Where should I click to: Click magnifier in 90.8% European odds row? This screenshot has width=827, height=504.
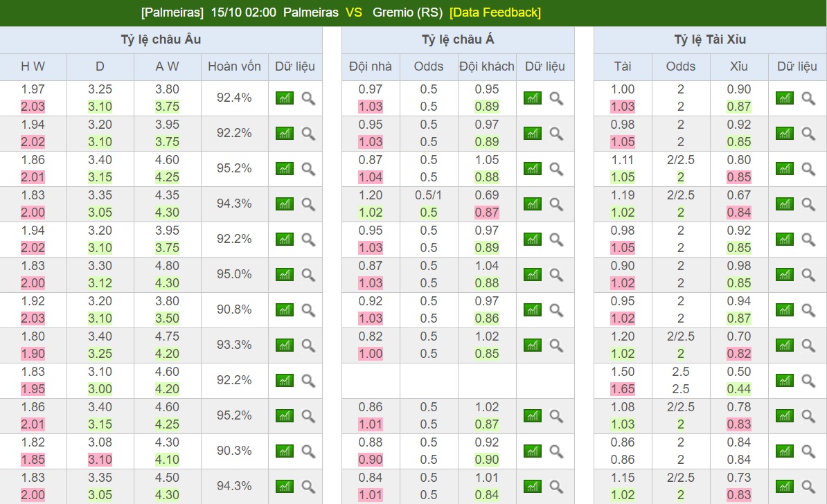pyautogui.click(x=308, y=310)
